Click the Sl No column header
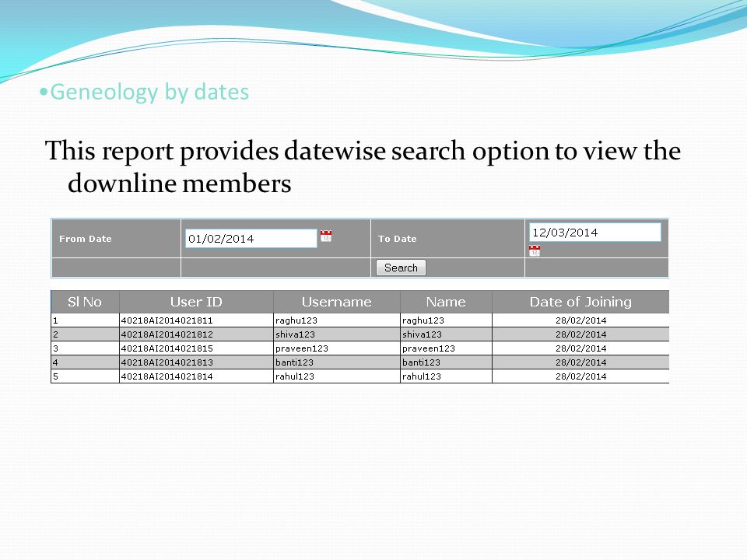This screenshot has width=747, height=560. pos(85,302)
